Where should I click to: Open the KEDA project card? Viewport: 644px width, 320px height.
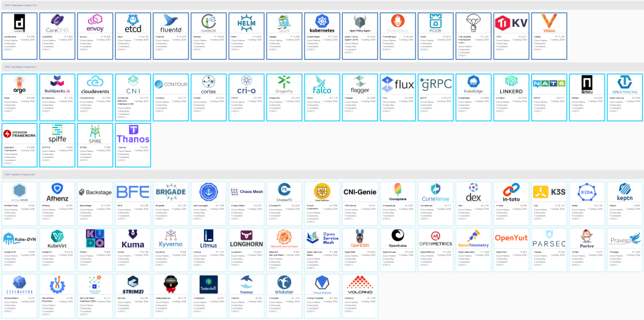587,203
